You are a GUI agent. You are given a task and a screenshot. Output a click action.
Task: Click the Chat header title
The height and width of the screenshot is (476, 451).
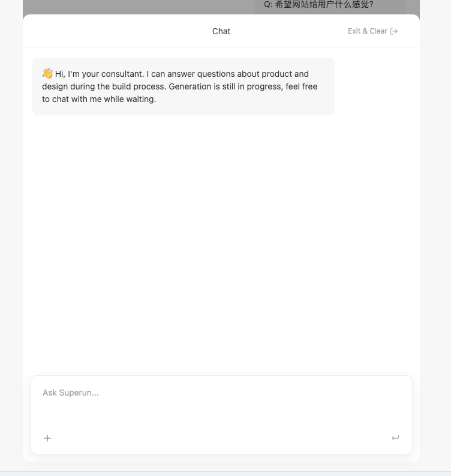[x=221, y=31]
